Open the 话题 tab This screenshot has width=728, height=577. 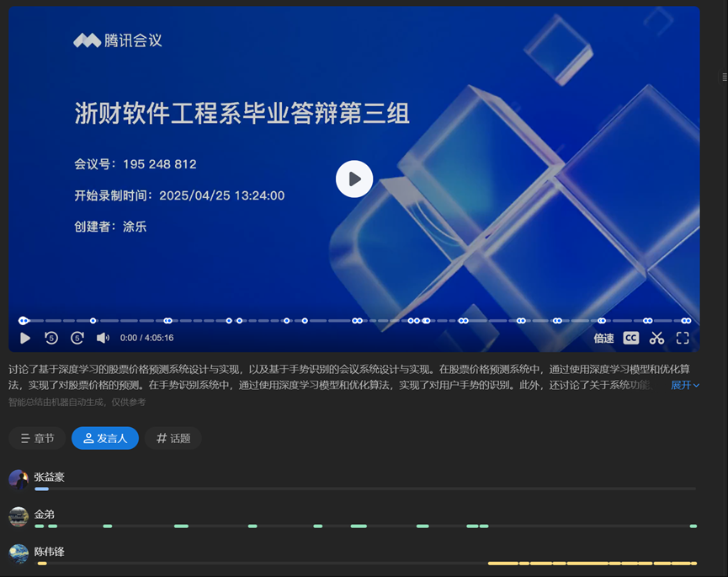[173, 438]
